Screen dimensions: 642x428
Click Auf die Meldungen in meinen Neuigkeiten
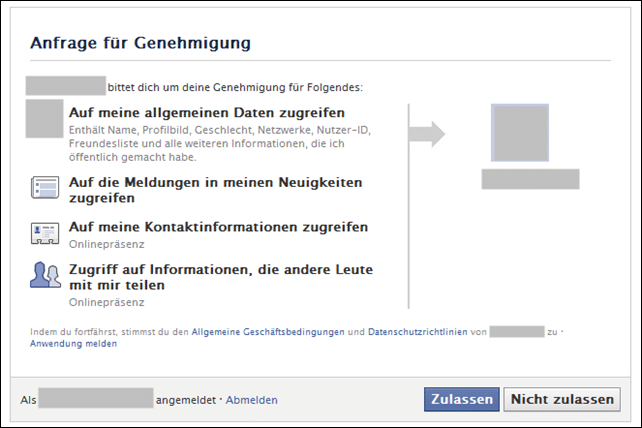pyautogui.click(x=215, y=190)
